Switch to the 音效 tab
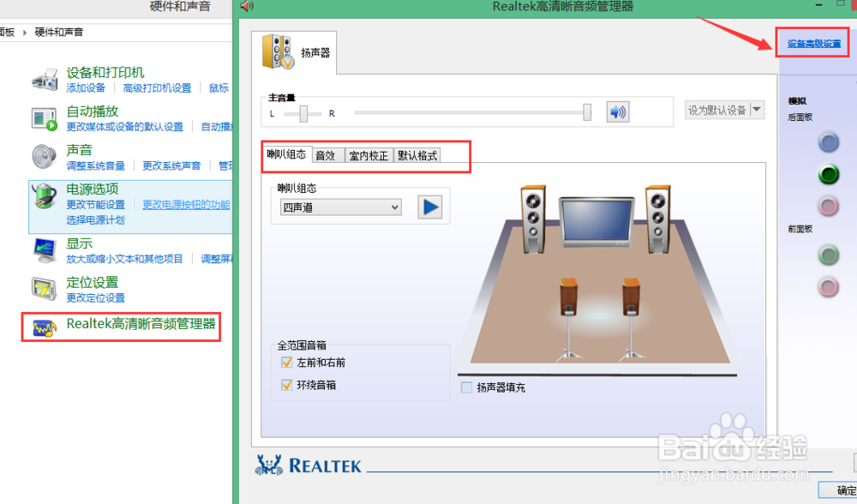 (x=327, y=155)
